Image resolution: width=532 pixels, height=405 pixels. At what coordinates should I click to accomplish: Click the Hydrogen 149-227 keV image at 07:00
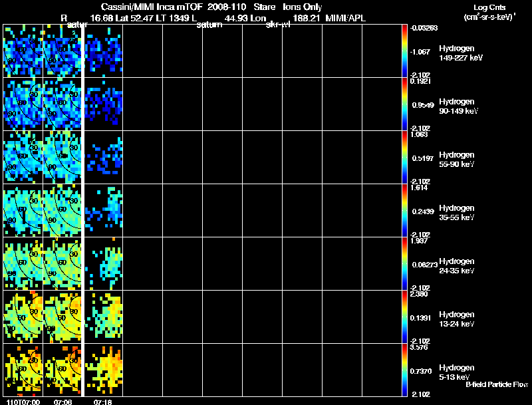click(23, 51)
